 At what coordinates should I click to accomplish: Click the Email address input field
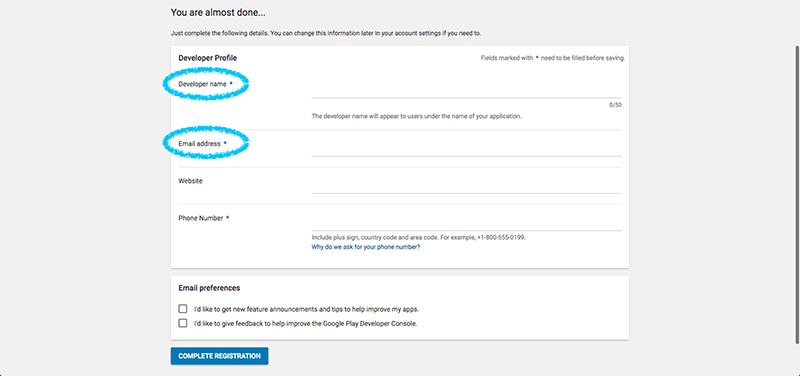point(466,148)
